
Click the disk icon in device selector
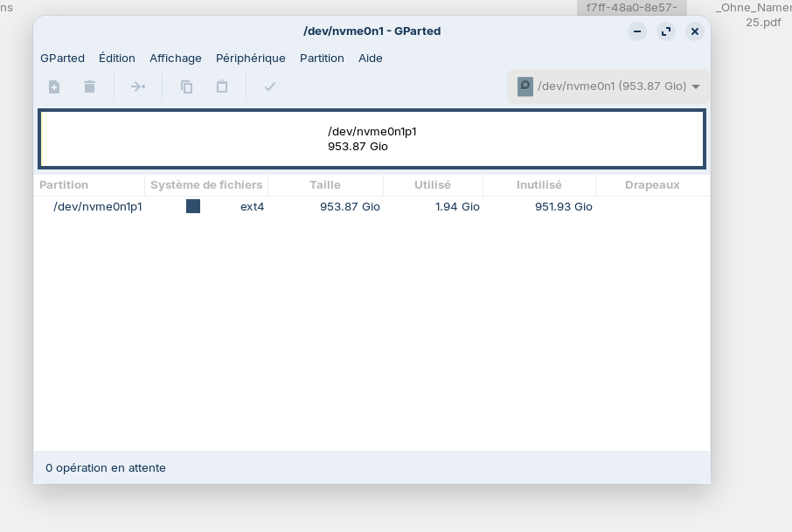click(525, 86)
